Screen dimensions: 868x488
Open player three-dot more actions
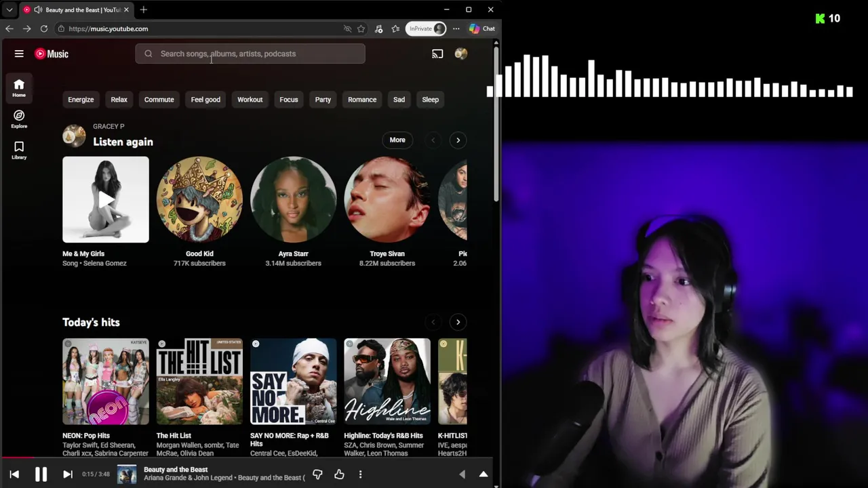click(360, 474)
